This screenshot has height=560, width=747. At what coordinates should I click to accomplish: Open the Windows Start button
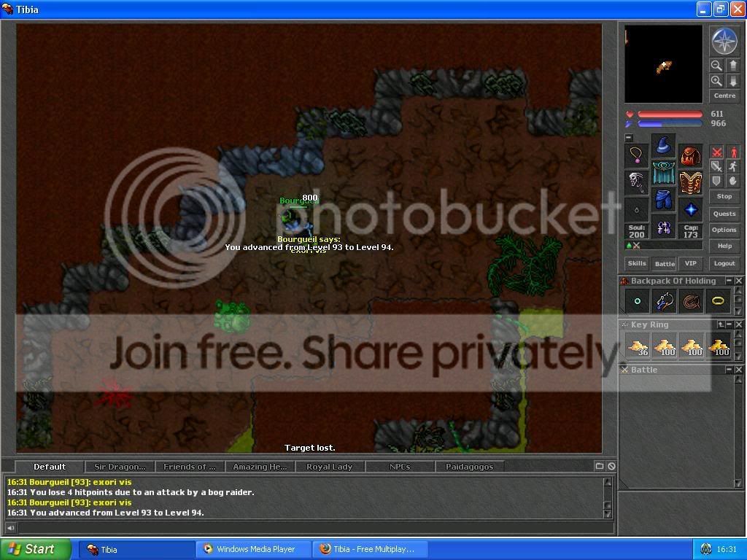tap(36, 549)
